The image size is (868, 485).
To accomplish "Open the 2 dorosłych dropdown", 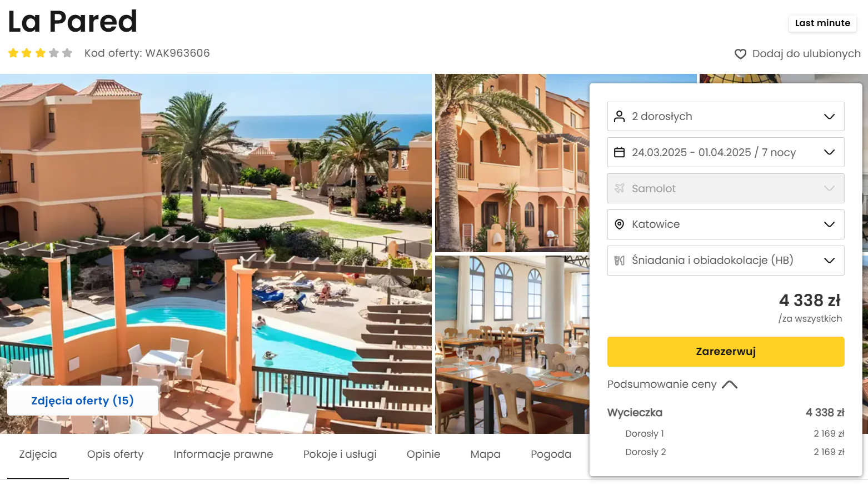I will pyautogui.click(x=726, y=117).
